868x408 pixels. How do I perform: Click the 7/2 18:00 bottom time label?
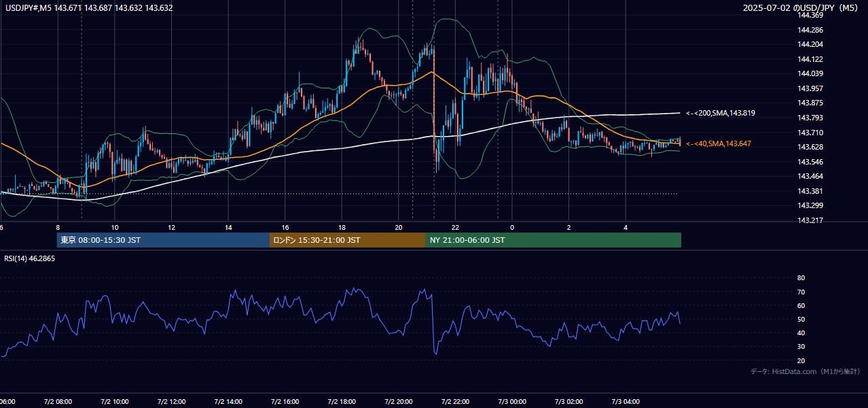click(342, 402)
